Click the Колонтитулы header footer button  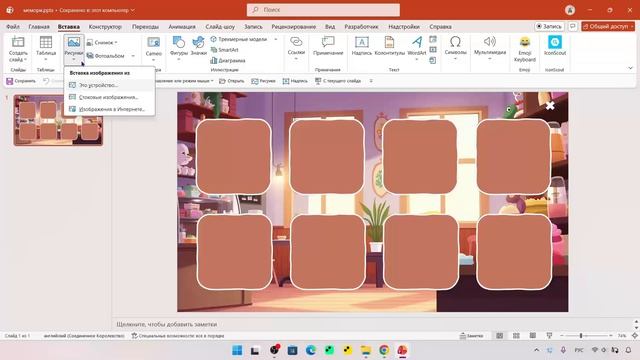(389, 46)
